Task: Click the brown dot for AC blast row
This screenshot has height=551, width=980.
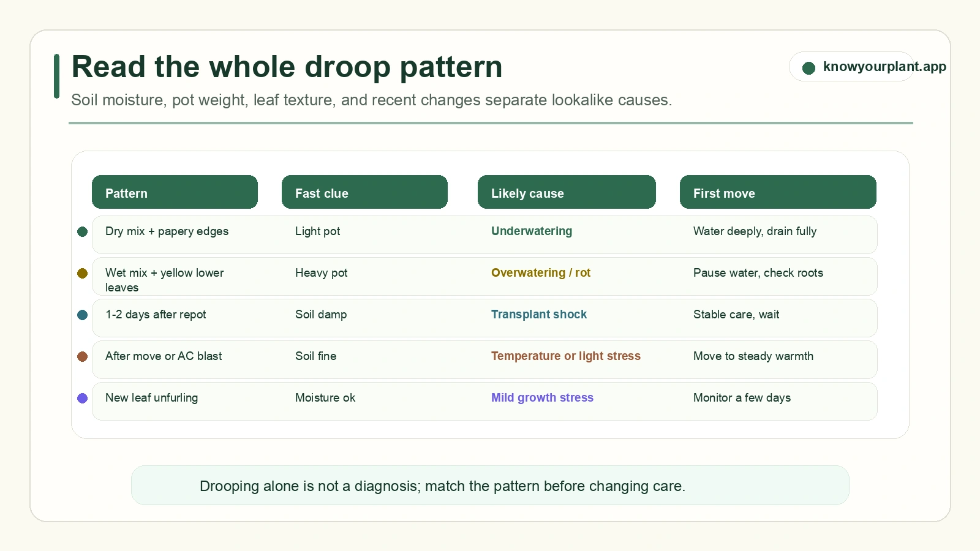Action: click(82, 357)
